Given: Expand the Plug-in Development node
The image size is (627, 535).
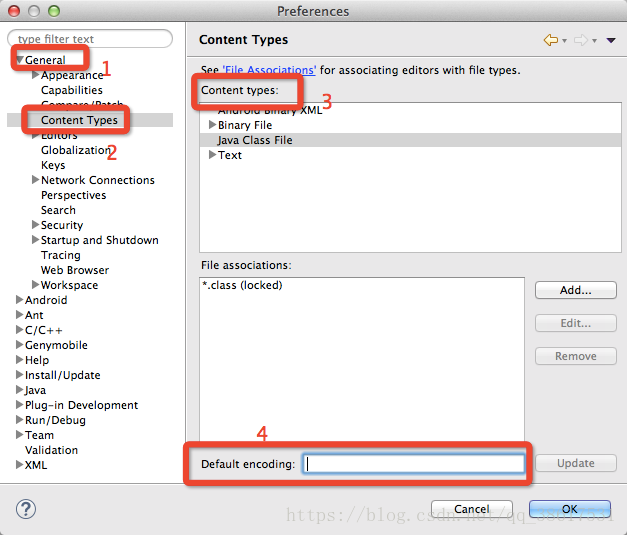Looking at the screenshot, I should pos(19,405).
